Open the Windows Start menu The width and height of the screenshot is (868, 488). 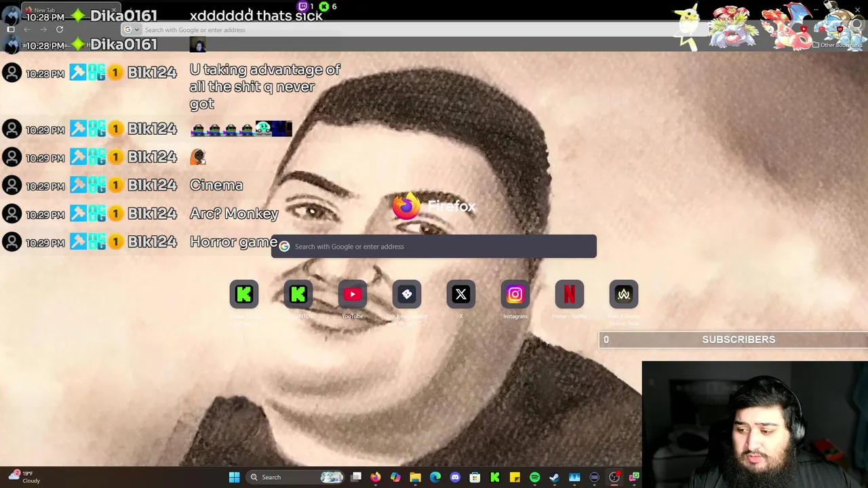coord(234,477)
